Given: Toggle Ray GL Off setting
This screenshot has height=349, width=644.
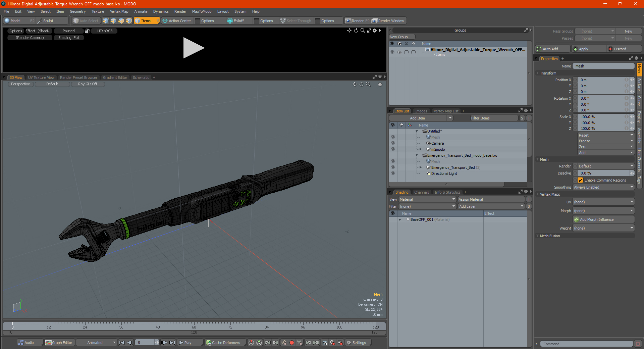Looking at the screenshot, I should 88,84.
